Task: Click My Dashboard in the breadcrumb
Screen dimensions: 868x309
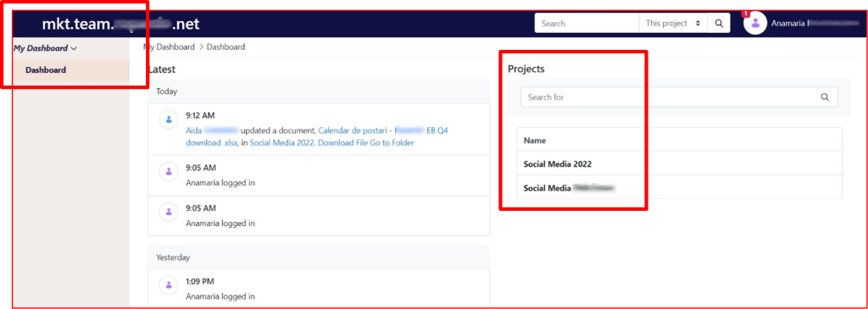Action: (x=169, y=47)
